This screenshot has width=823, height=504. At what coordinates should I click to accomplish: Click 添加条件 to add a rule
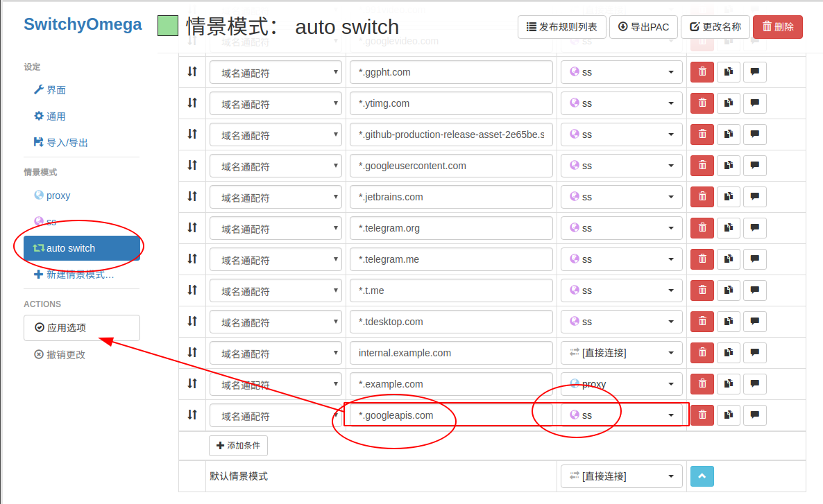238,445
